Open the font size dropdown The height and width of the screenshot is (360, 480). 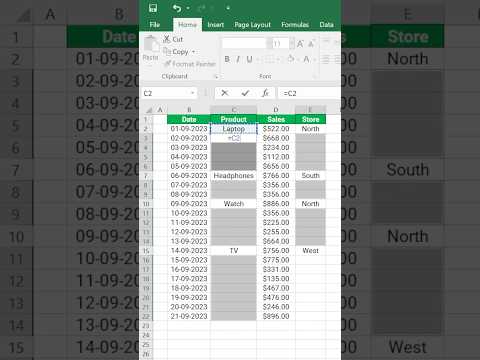coord(292,43)
